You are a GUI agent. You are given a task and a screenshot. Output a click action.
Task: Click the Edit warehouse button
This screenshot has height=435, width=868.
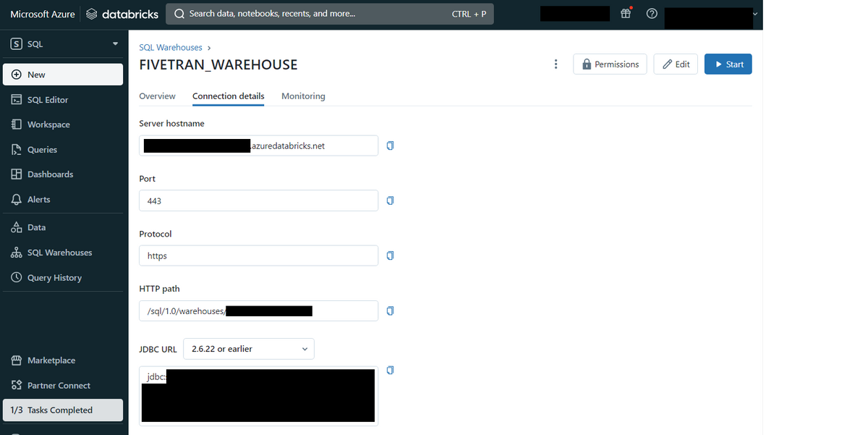tap(676, 64)
